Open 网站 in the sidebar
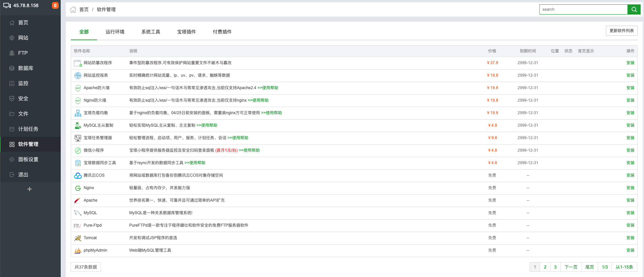This screenshot has height=277, width=644. 30,38
